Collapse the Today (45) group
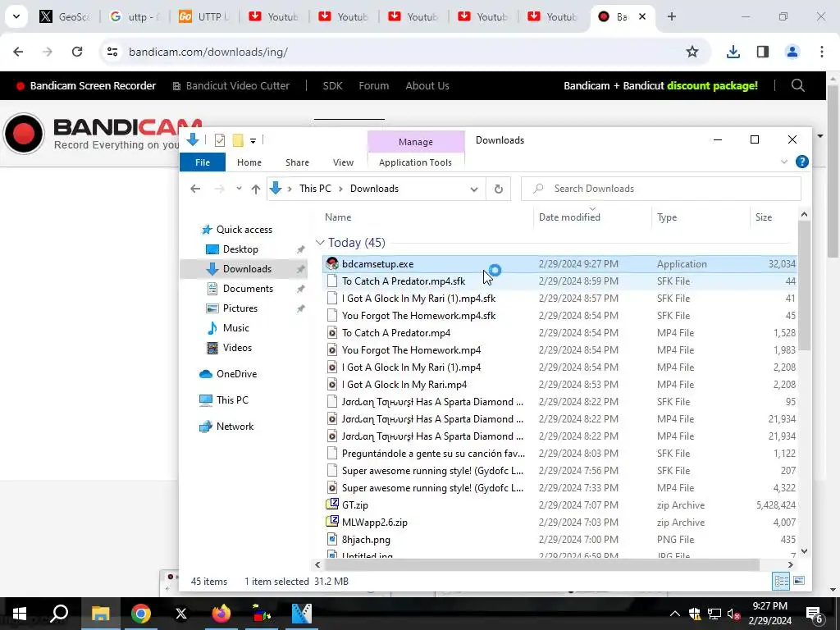Viewport: 840px width, 630px height. 320,243
